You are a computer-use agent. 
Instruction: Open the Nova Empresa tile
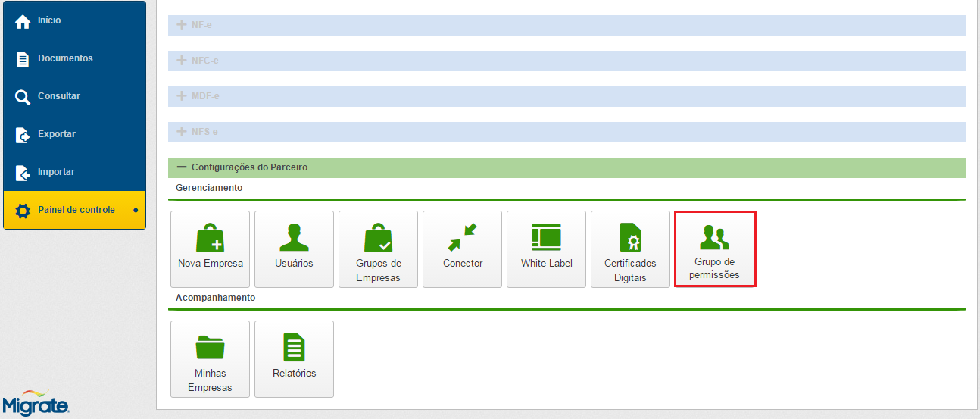pos(210,249)
